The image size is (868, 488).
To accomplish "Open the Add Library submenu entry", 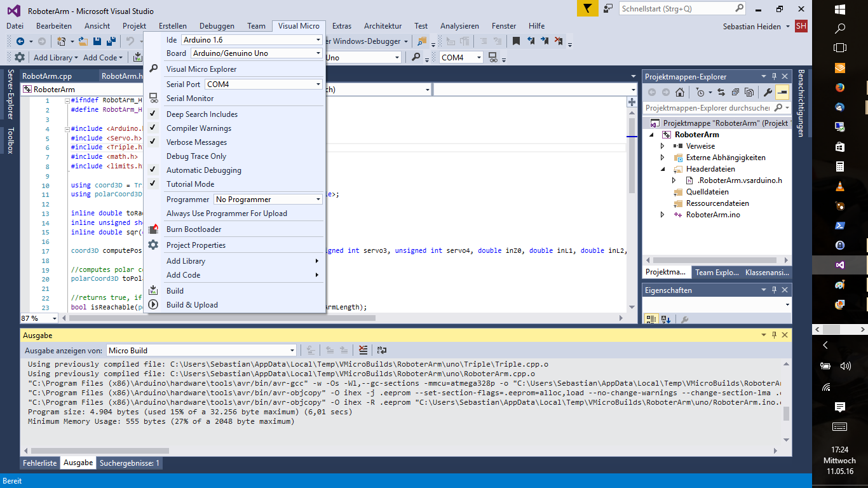I will 235,261.
